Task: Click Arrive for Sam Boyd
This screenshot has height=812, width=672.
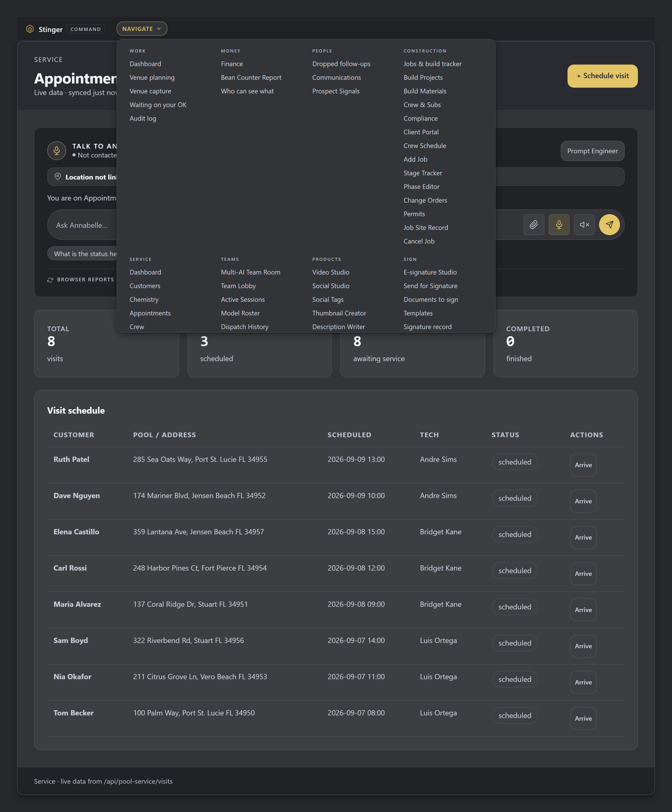Action: [583, 646]
